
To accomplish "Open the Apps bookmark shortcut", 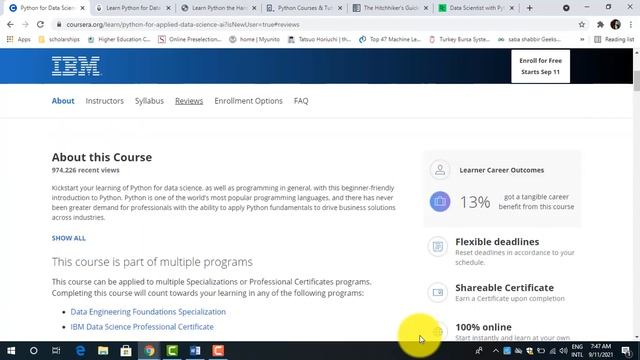I will pos(19,39).
